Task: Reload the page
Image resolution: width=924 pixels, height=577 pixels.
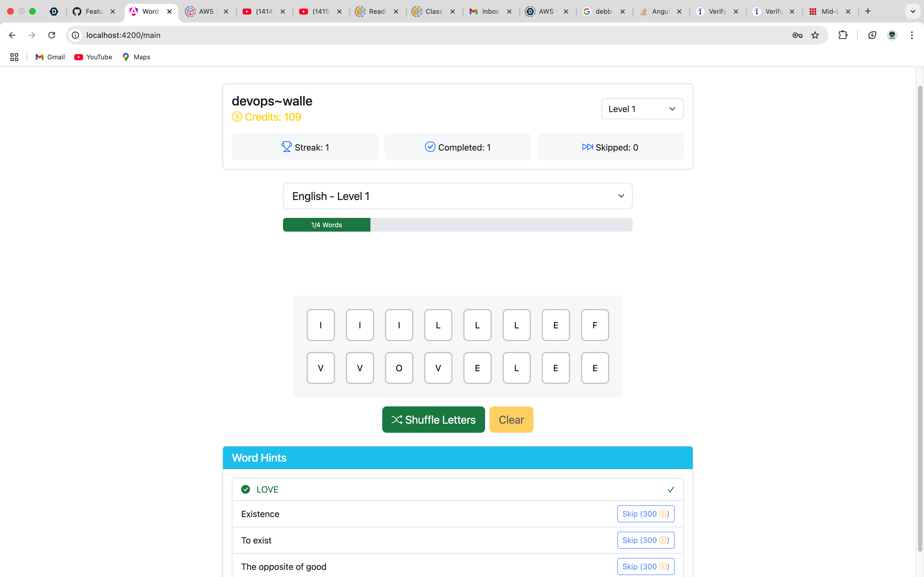Action: pos(51,35)
